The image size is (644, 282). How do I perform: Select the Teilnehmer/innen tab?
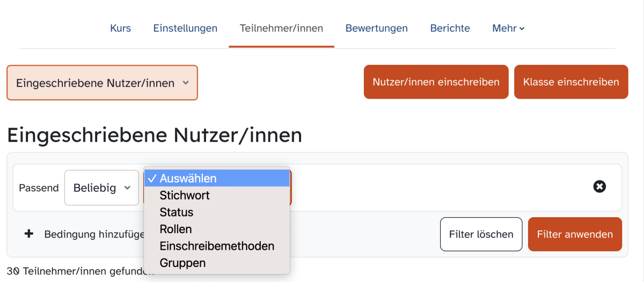(281, 28)
